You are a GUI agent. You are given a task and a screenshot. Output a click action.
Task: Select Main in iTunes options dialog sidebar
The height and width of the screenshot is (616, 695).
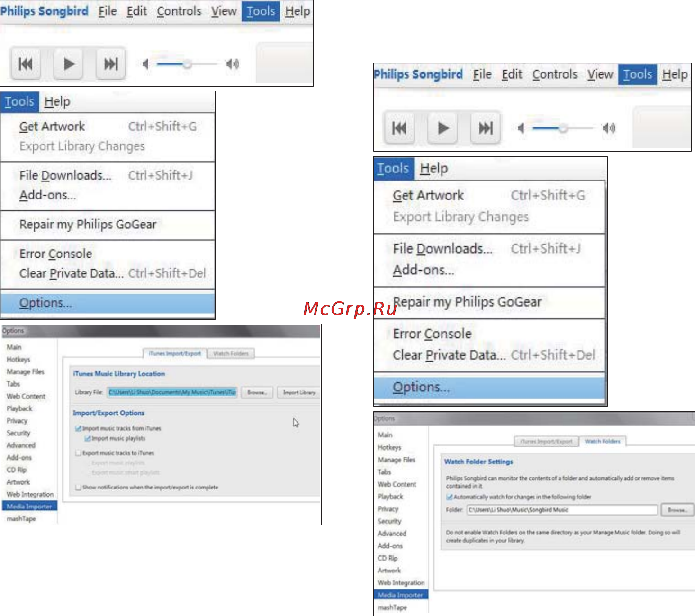[x=14, y=347]
